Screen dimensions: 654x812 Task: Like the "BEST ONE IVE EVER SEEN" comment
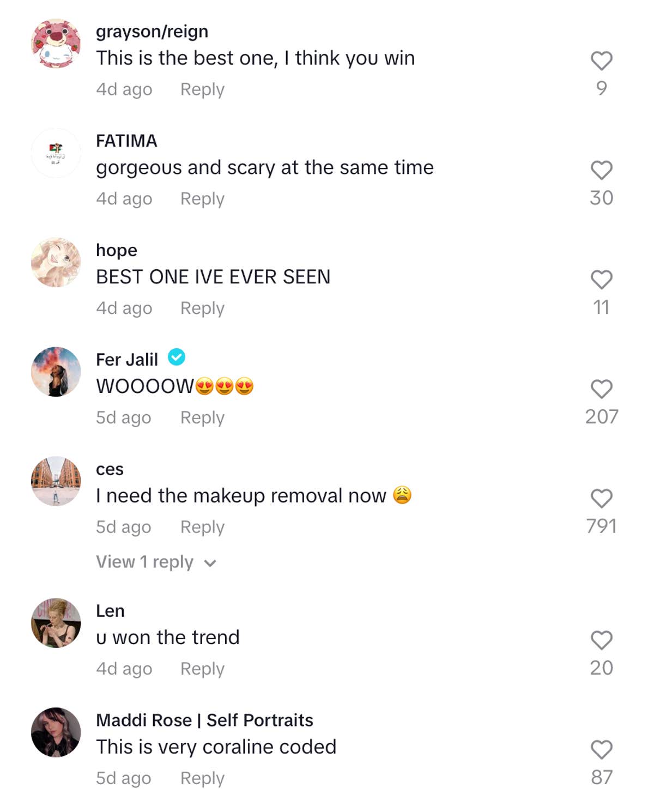point(601,280)
